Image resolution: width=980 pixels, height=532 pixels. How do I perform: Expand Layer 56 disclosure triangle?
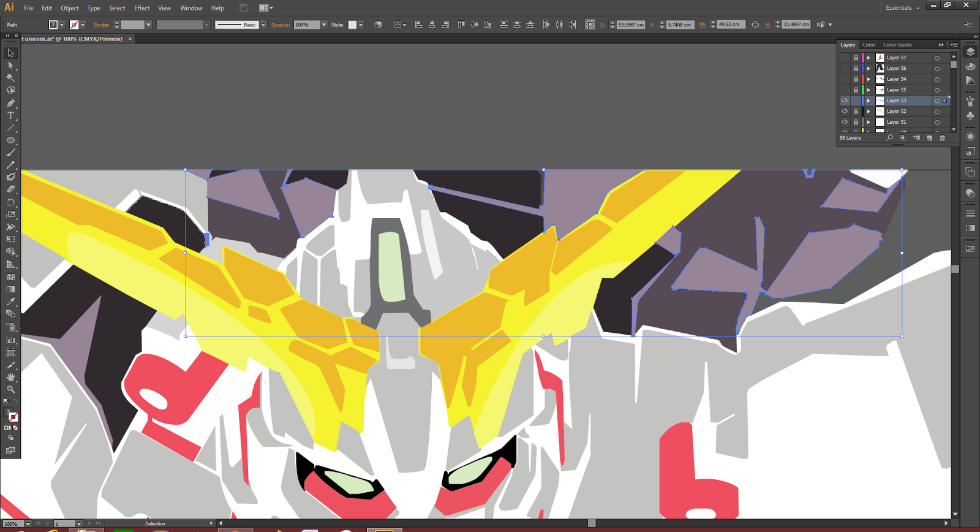[x=869, y=68]
